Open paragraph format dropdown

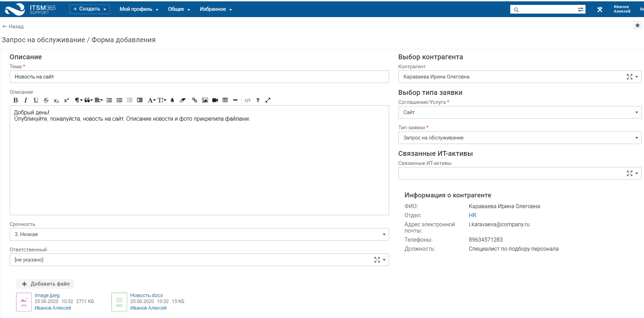(79, 100)
